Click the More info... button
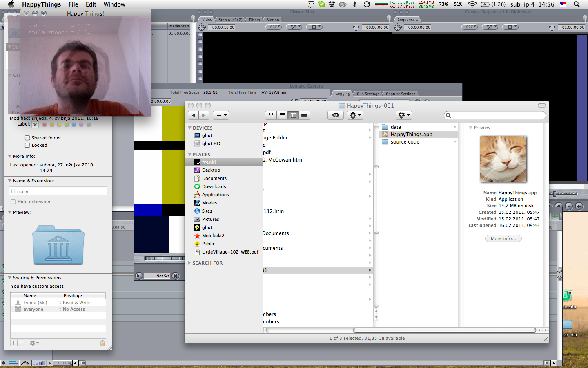 click(x=503, y=238)
